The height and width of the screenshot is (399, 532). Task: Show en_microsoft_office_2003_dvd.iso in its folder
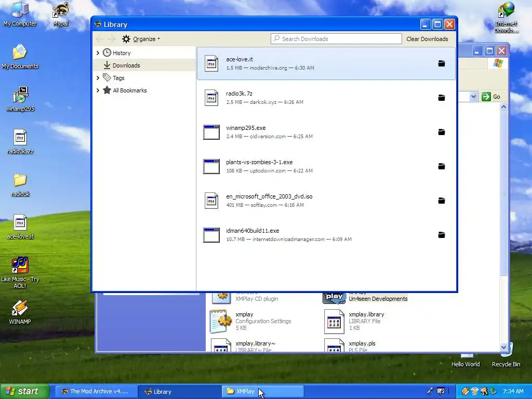tap(441, 201)
